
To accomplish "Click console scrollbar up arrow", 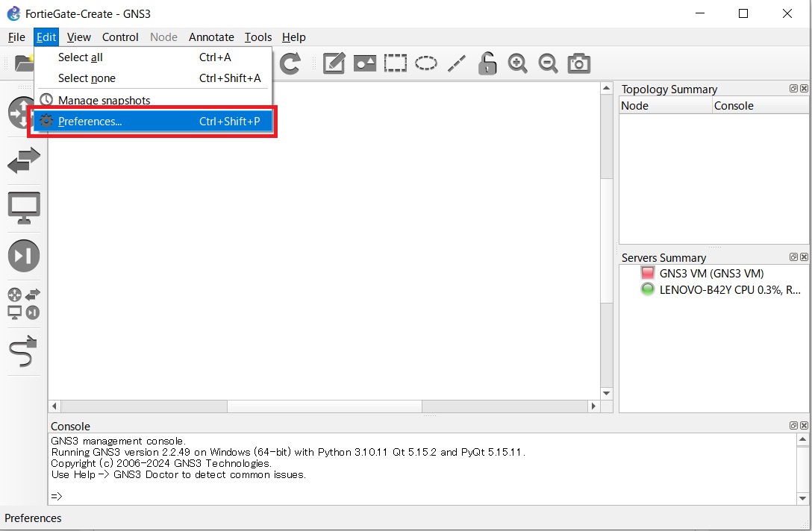I will click(x=802, y=439).
